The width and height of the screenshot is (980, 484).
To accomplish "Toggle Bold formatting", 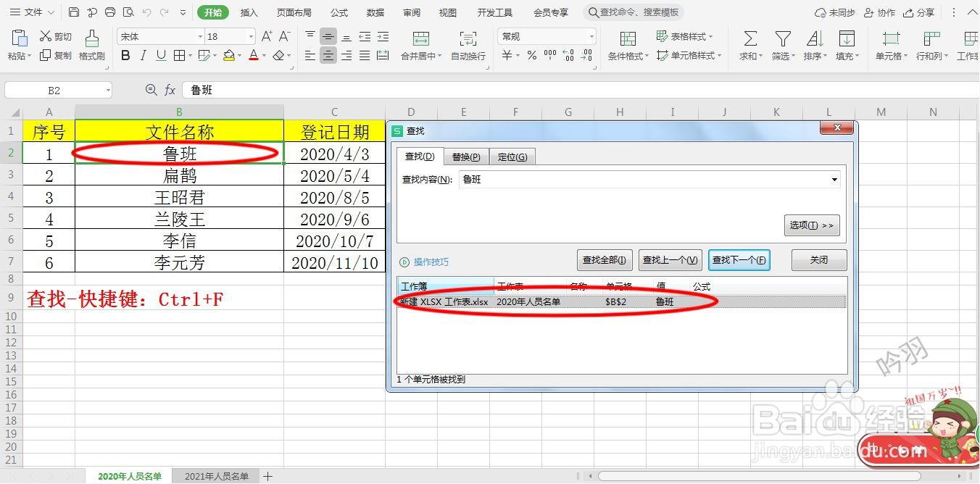I will click(x=126, y=55).
